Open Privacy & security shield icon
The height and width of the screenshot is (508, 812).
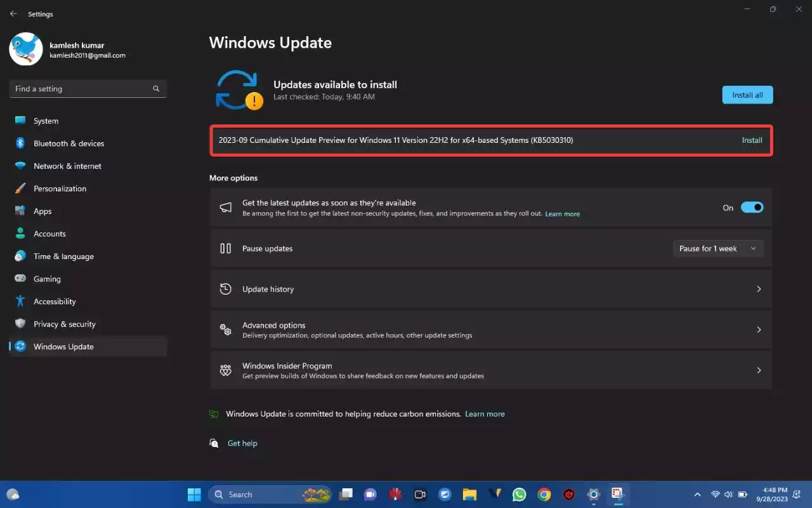coord(20,324)
